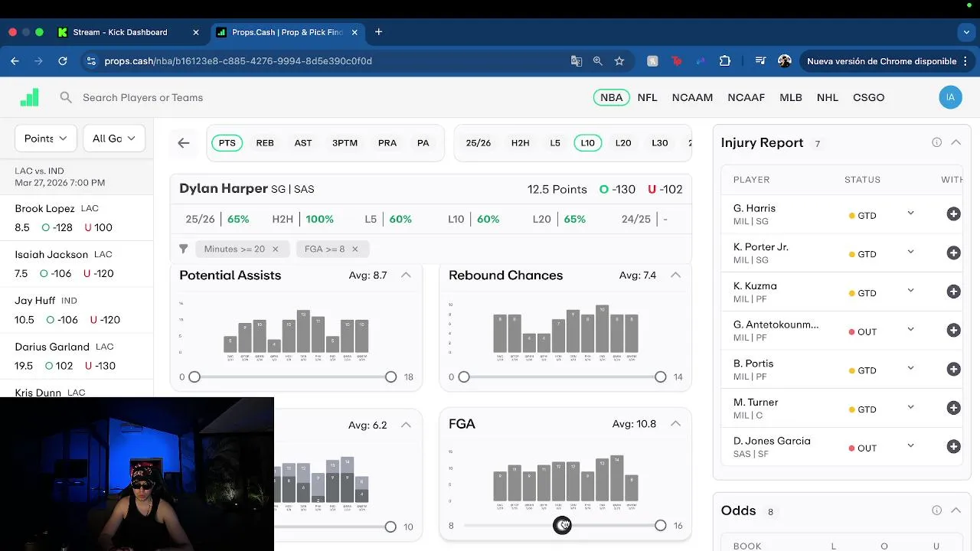Collapse the Odds panel
This screenshot has width=980, height=551.
click(955, 510)
